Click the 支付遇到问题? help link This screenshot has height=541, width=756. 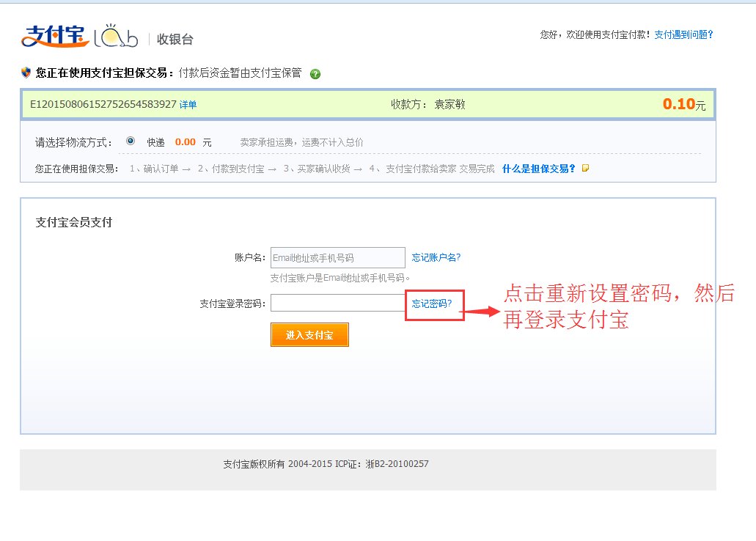(683, 34)
